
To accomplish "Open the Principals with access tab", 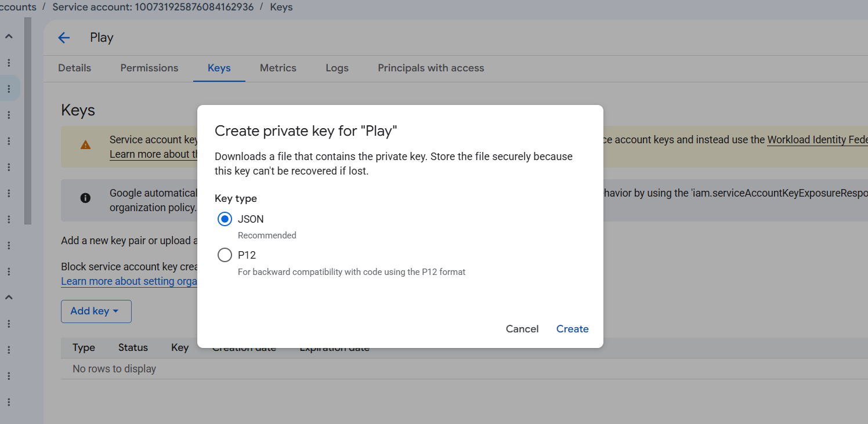I will click(431, 68).
